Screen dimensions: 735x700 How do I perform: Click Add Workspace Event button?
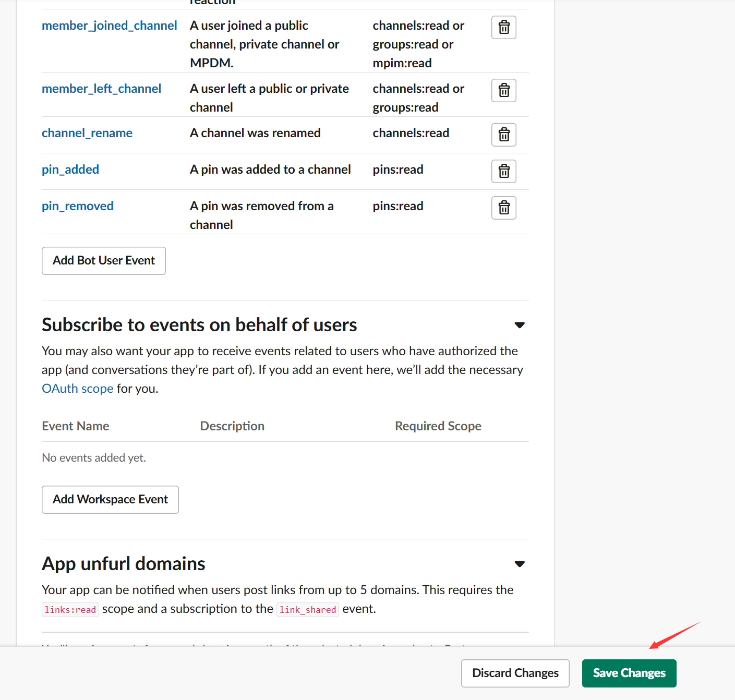(x=110, y=500)
